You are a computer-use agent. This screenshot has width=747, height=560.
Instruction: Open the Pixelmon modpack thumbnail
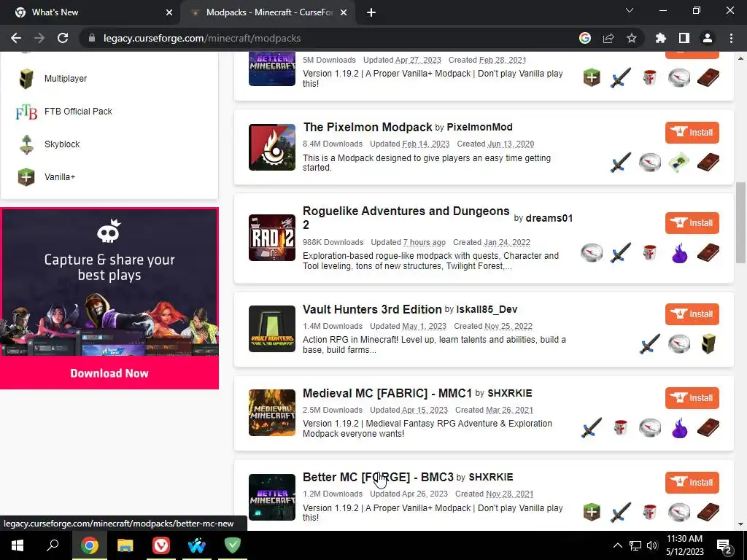coord(272,147)
